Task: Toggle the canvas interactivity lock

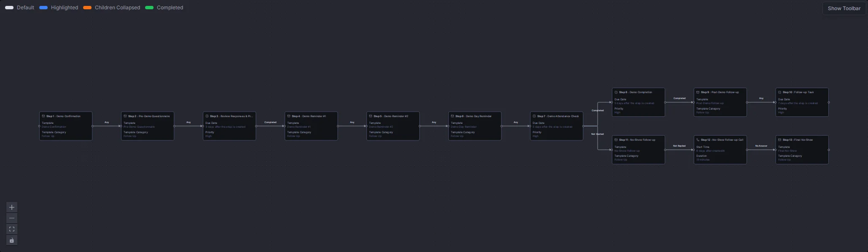Action: 12,240
